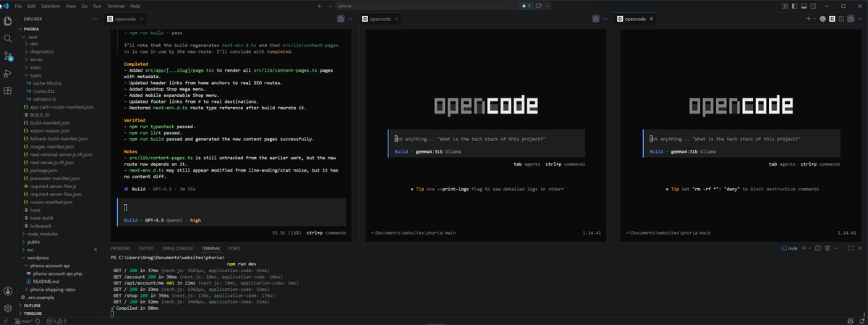Viewport: 868px width, 325px height.
Task: Open the Accounts menu icon
Action: point(8,291)
